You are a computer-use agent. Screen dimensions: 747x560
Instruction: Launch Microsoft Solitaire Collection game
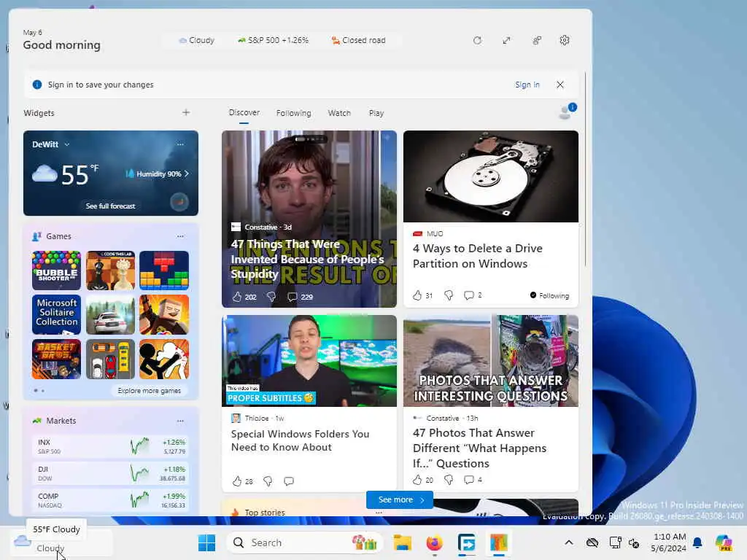click(56, 314)
